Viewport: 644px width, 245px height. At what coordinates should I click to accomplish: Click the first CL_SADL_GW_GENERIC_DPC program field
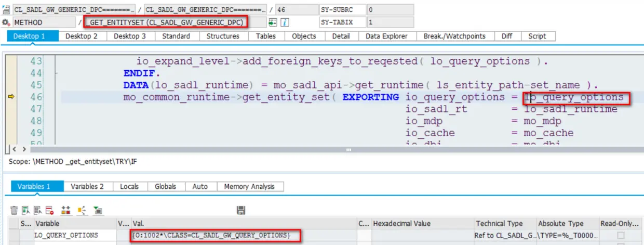click(74, 10)
